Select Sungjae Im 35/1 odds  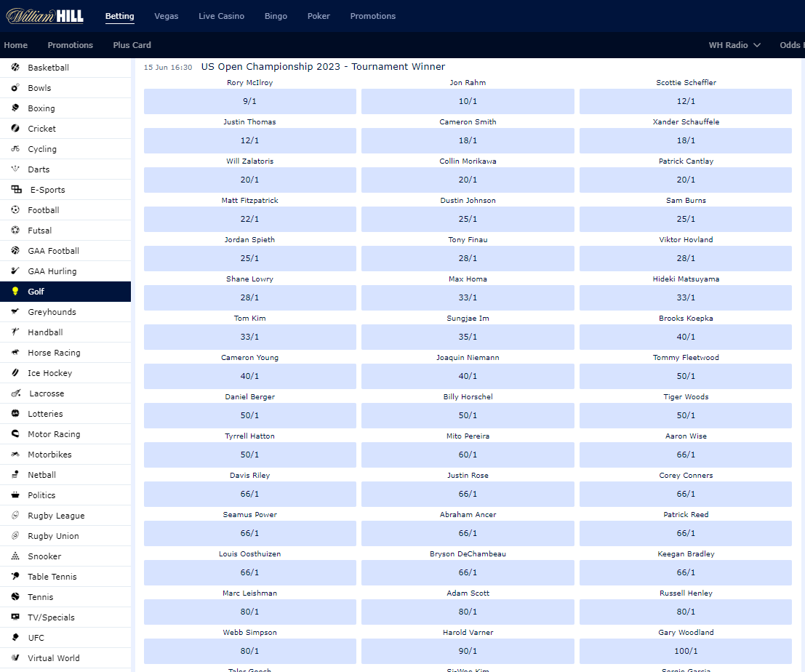468,337
